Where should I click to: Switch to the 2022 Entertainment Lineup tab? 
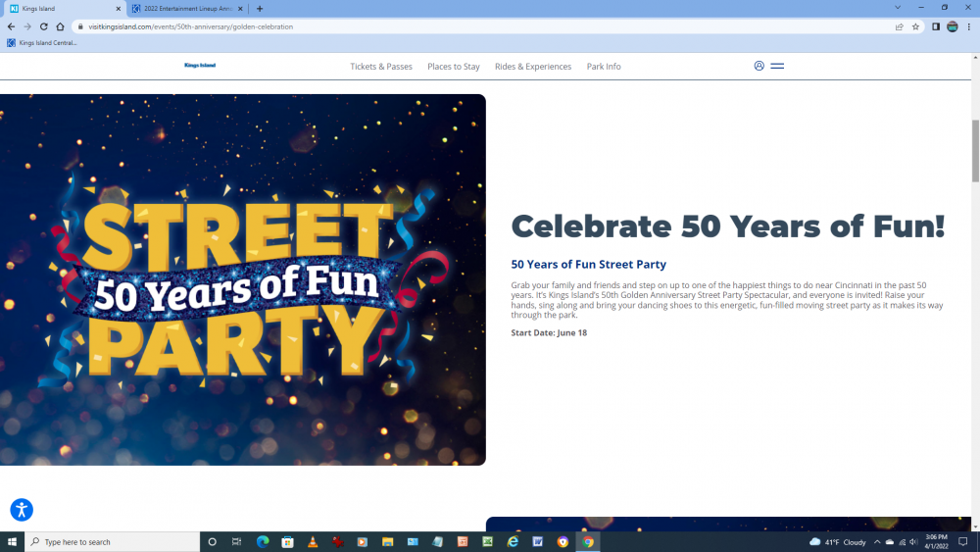pyautogui.click(x=186, y=8)
